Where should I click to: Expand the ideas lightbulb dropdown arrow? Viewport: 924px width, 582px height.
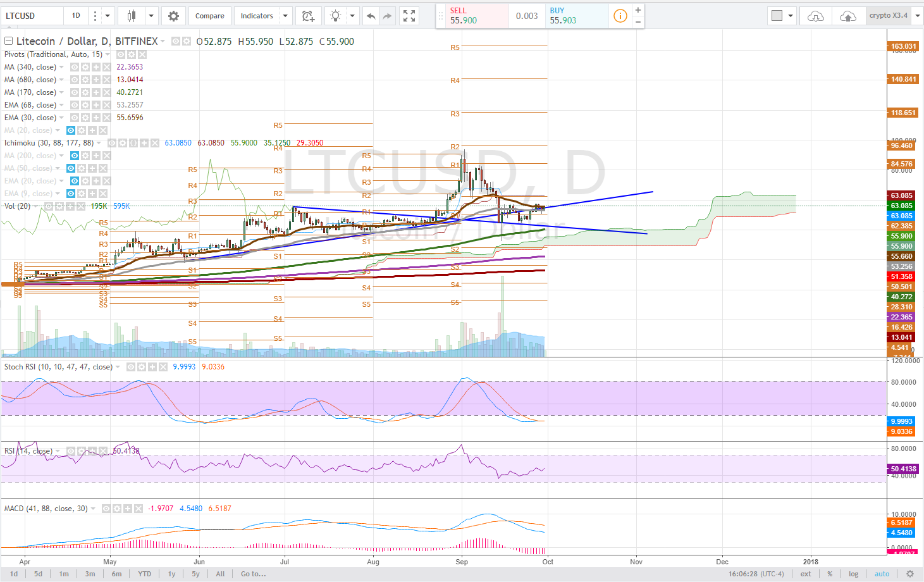[x=352, y=16]
